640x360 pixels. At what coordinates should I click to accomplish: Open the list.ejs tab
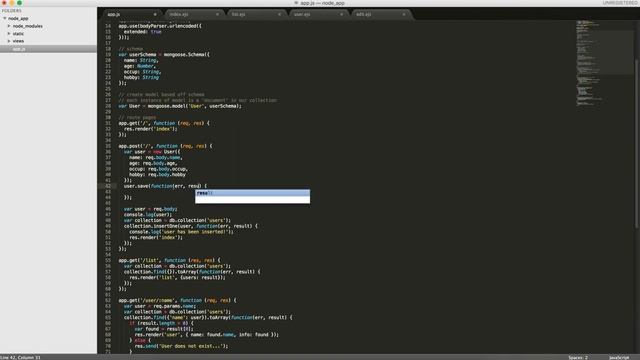[238, 14]
